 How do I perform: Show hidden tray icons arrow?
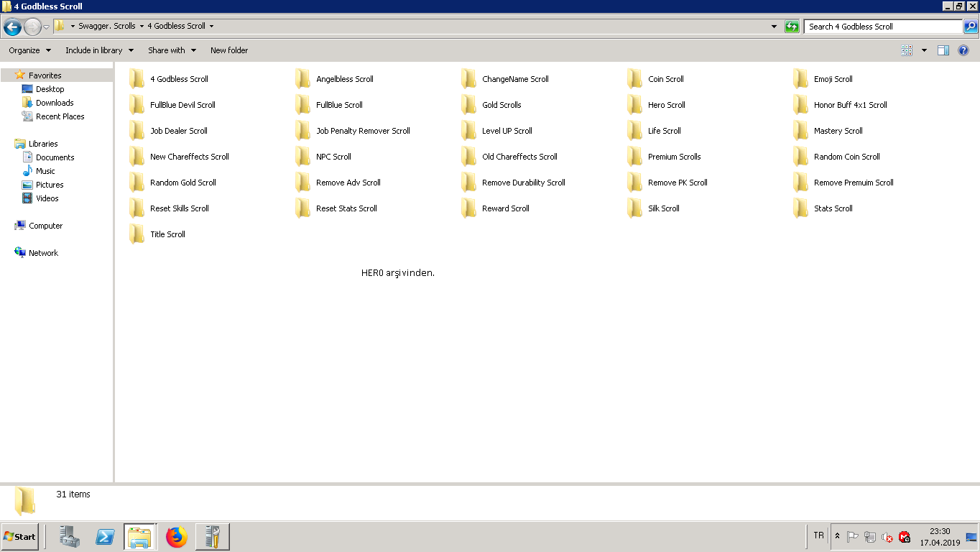pyautogui.click(x=837, y=536)
